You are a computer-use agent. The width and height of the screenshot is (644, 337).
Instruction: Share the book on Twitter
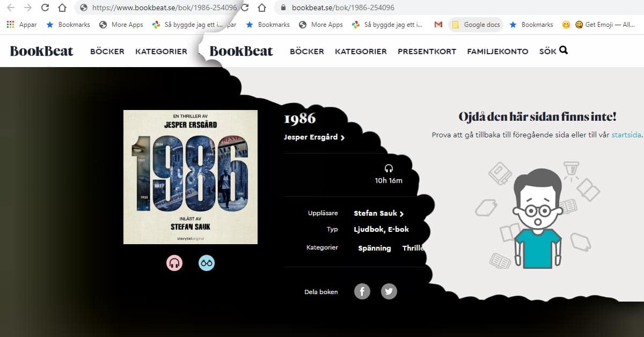389,291
